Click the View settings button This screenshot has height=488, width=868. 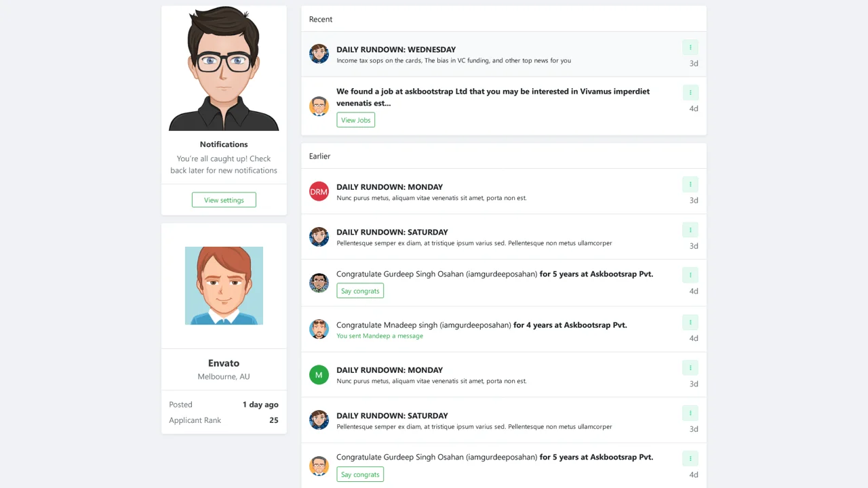click(x=224, y=200)
